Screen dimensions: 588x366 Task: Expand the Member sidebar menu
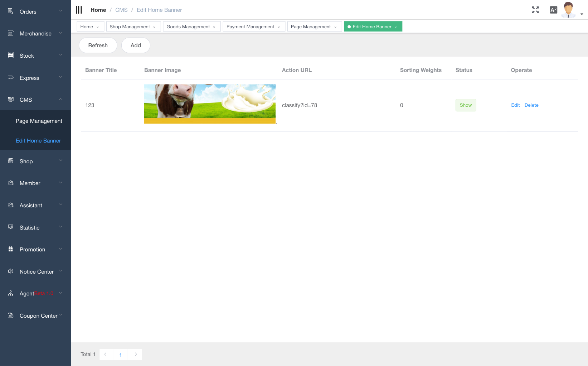click(x=35, y=183)
